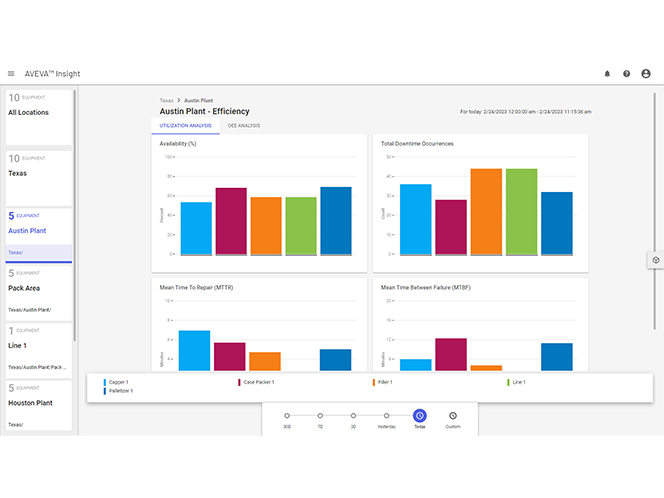Select the 7D time range point
The width and height of the screenshot is (664, 498).
click(320, 415)
